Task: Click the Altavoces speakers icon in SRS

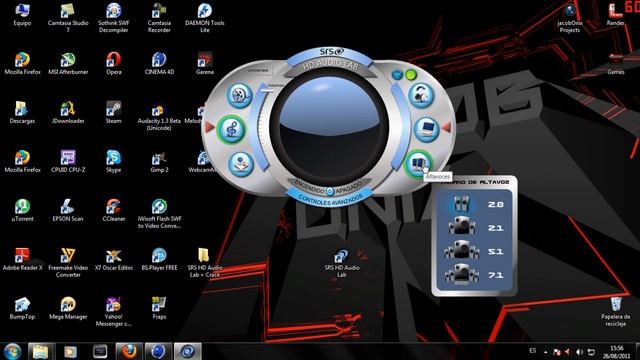Action: pos(418,164)
